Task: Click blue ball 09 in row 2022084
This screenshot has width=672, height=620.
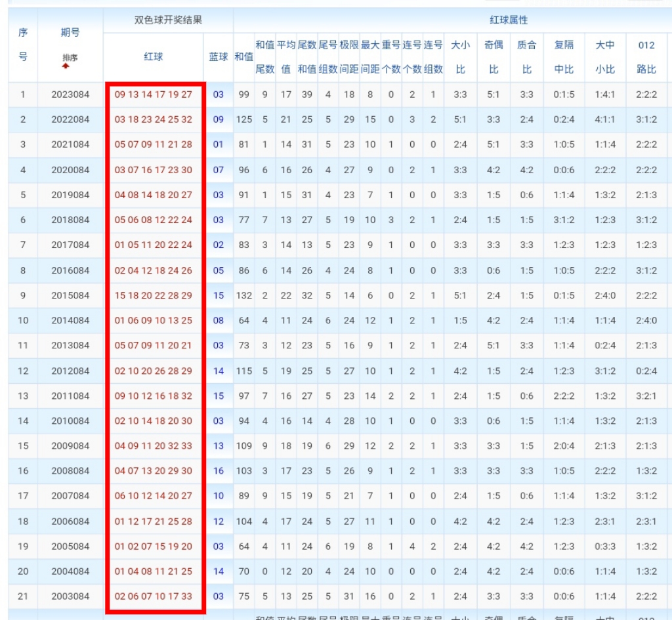Action: point(219,119)
